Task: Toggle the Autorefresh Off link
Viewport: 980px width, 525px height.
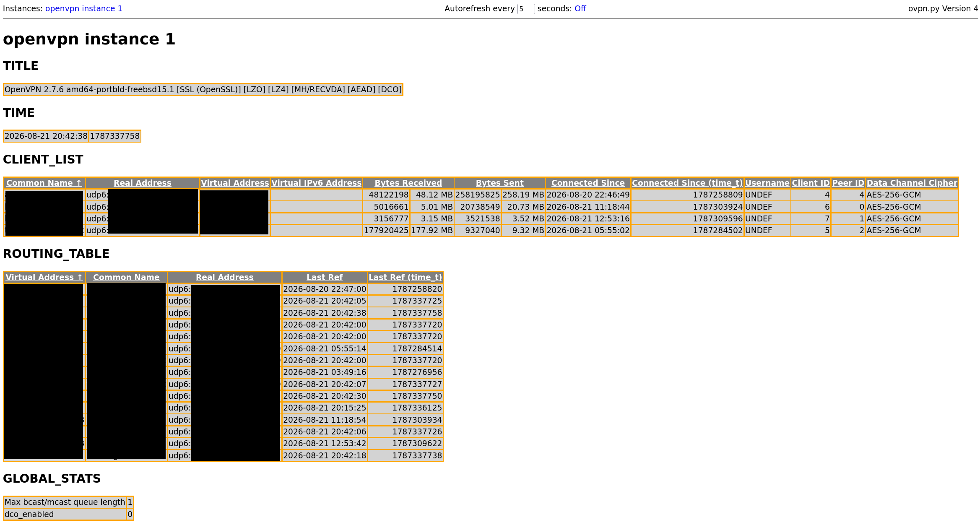Action: point(580,9)
